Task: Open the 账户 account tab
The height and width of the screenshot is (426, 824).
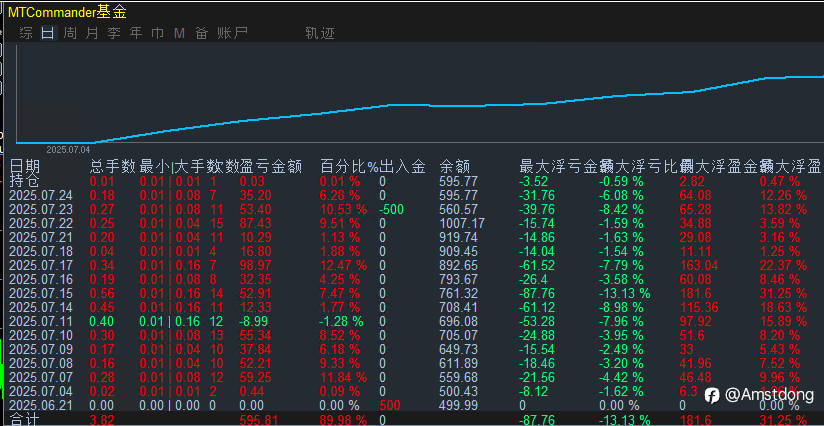Action: [x=232, y=33]
